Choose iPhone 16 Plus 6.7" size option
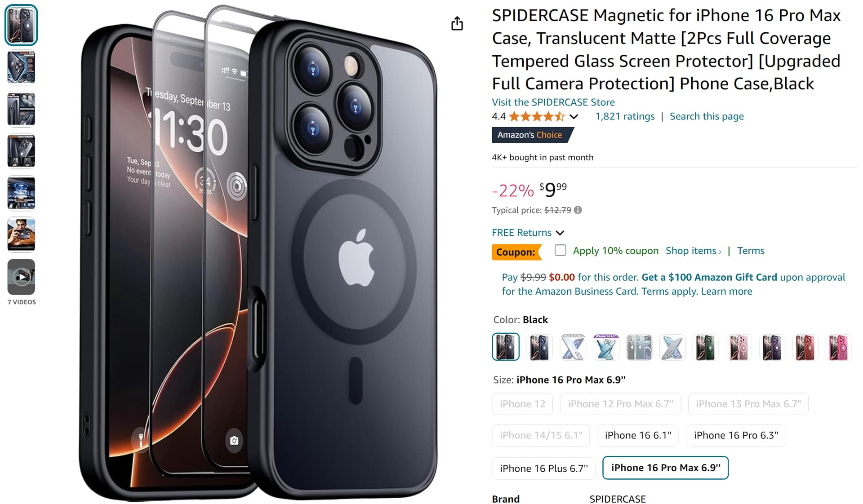 [543, 469]
